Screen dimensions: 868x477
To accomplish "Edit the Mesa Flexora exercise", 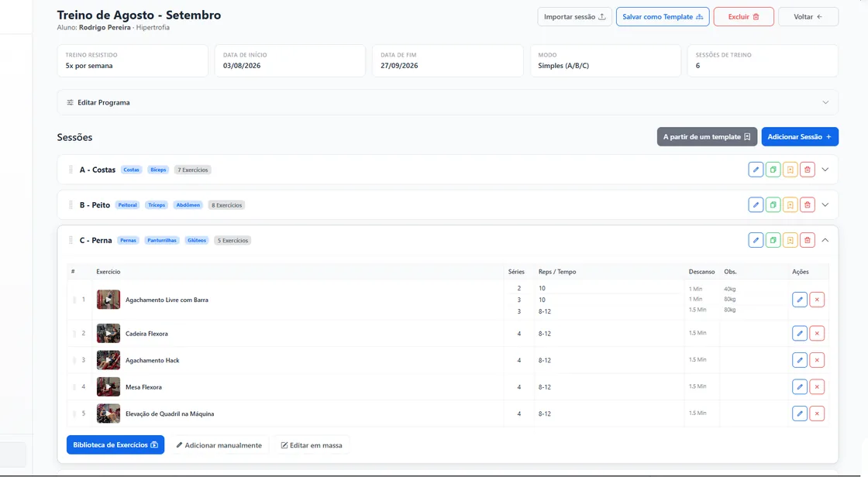I will click(x=799, y=387).
